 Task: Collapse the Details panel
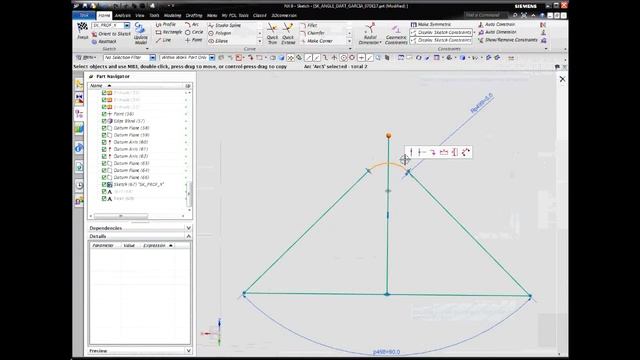click(188, 236)
